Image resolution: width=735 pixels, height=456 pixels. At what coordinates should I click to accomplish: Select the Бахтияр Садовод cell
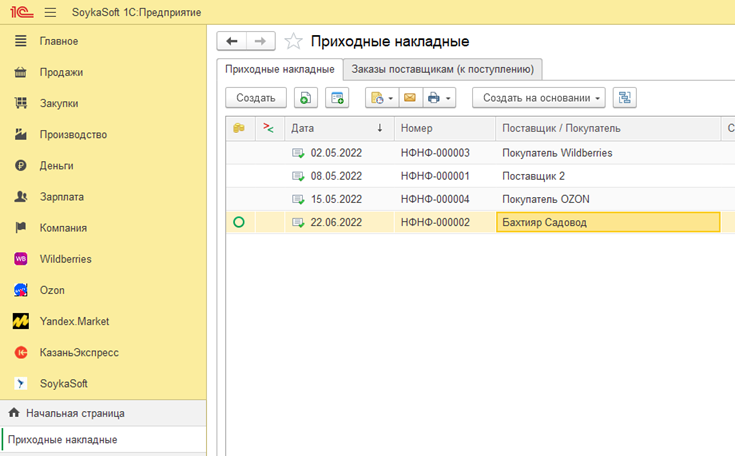(607, 222)
